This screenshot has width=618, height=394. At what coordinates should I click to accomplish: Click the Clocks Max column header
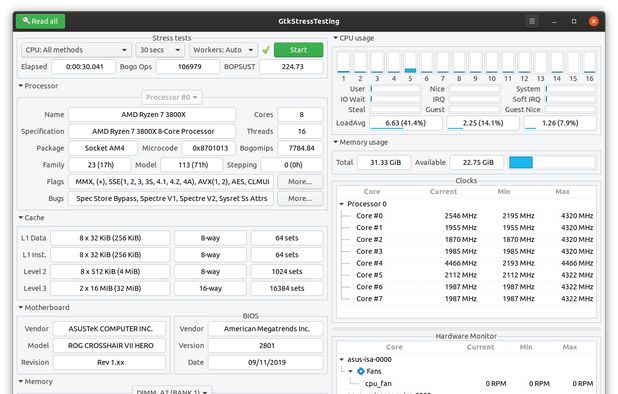[562, 191]
